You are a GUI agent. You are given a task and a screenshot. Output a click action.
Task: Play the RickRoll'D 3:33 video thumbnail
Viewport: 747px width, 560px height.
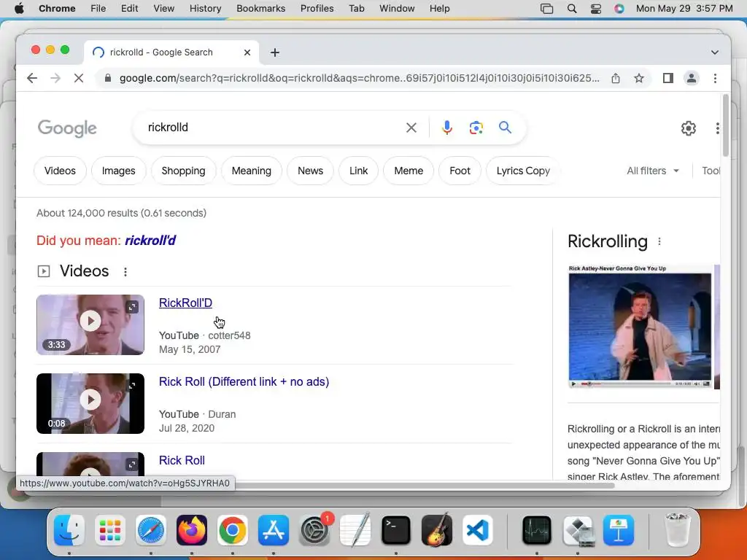90,324
